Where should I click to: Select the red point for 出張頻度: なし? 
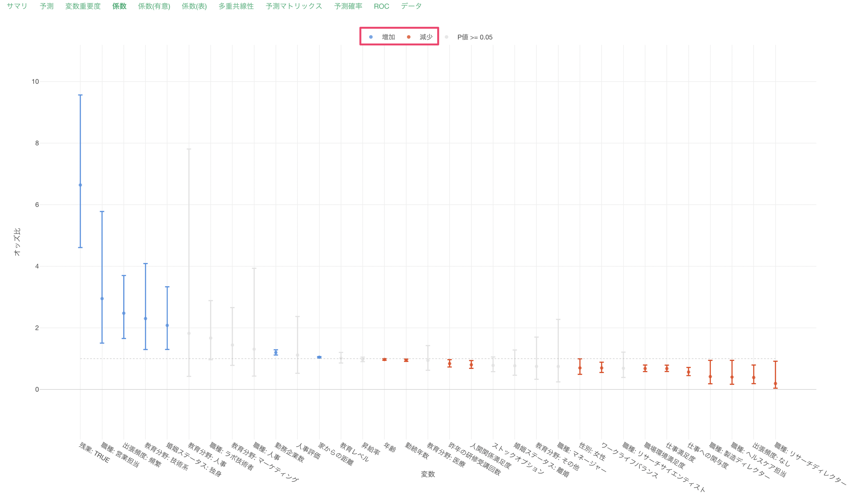pos(754,377)
